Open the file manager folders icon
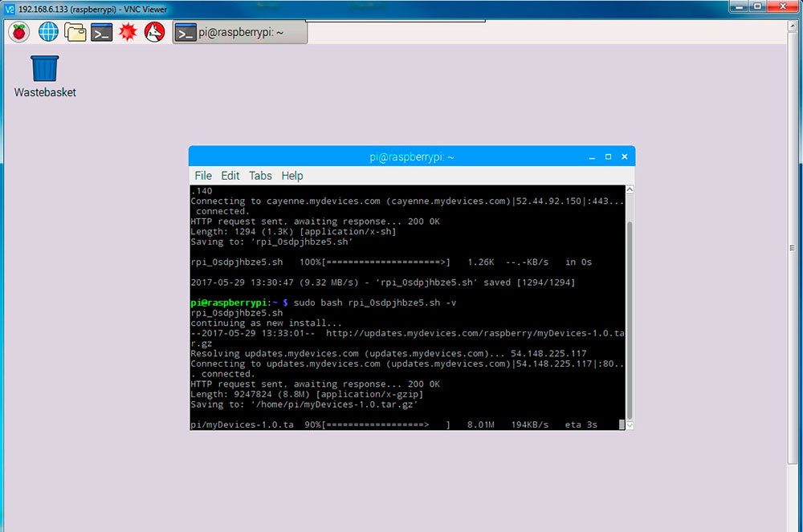The width and height of the screenshot is (803, 532). coord(75,32)
